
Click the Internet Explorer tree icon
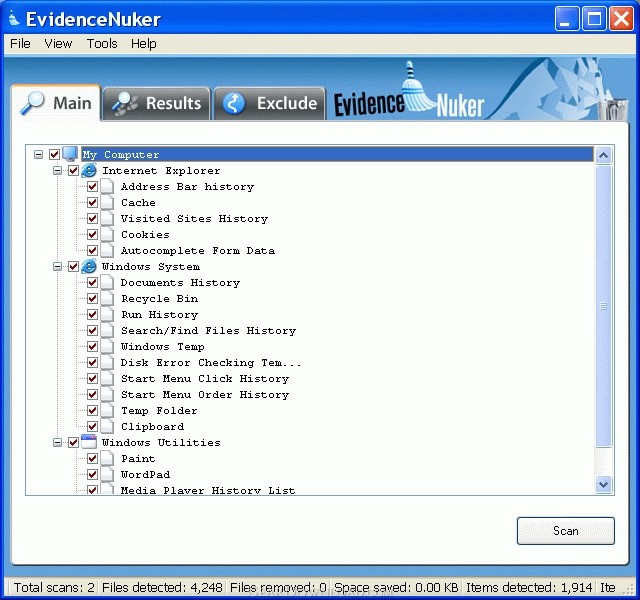tap(89, 170)
